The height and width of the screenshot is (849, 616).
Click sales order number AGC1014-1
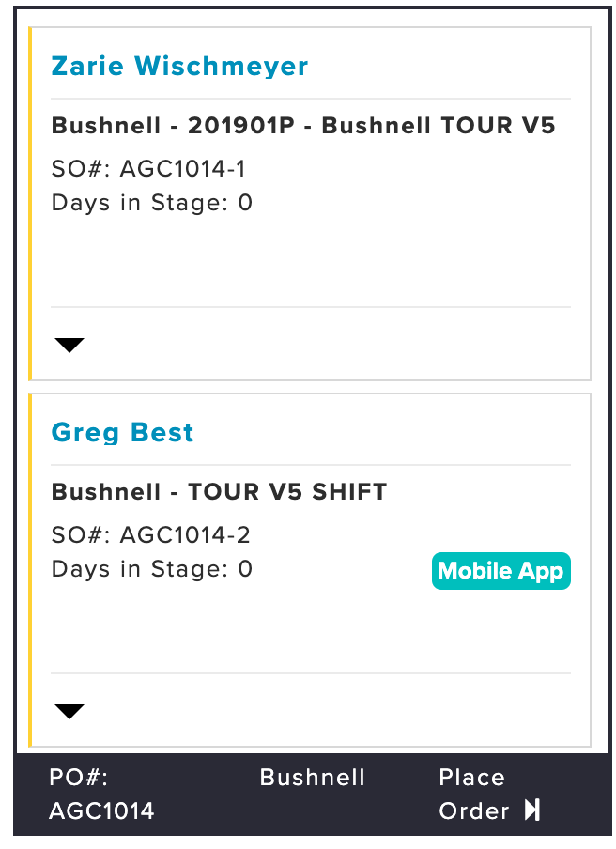coord(148,168)
